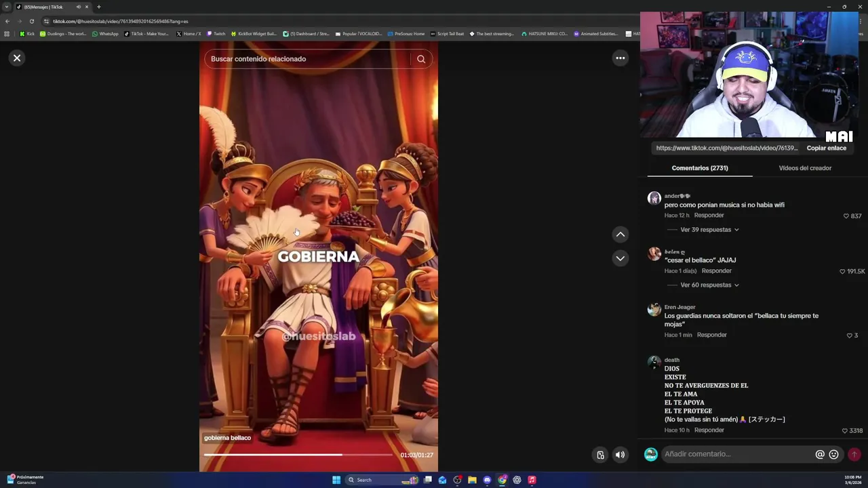Reply to belen's cesar el bellaco comment

click(x=716, y=271)
